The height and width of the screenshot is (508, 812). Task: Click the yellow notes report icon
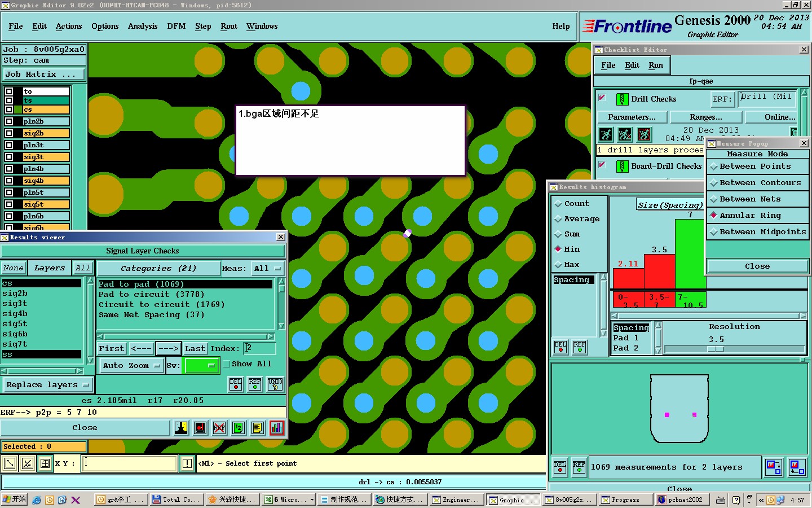(x=258, y=428)
